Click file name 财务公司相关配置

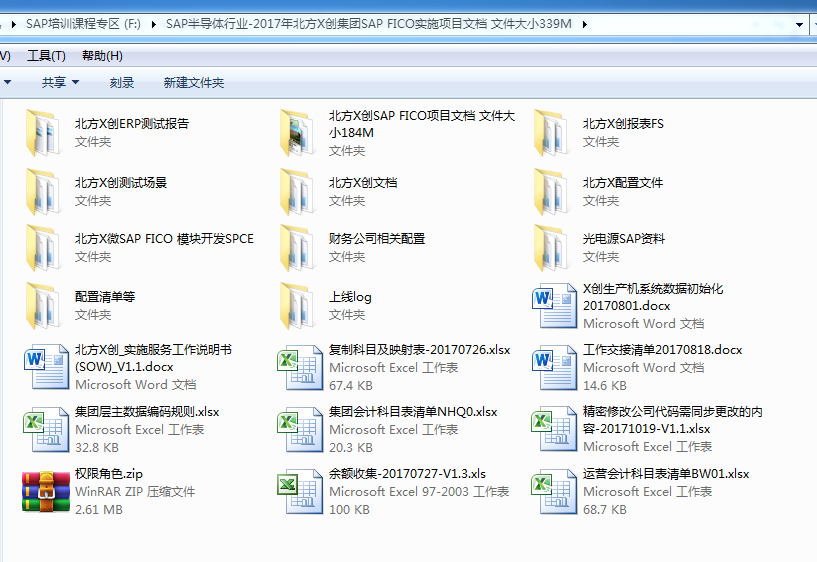point(377,239)
